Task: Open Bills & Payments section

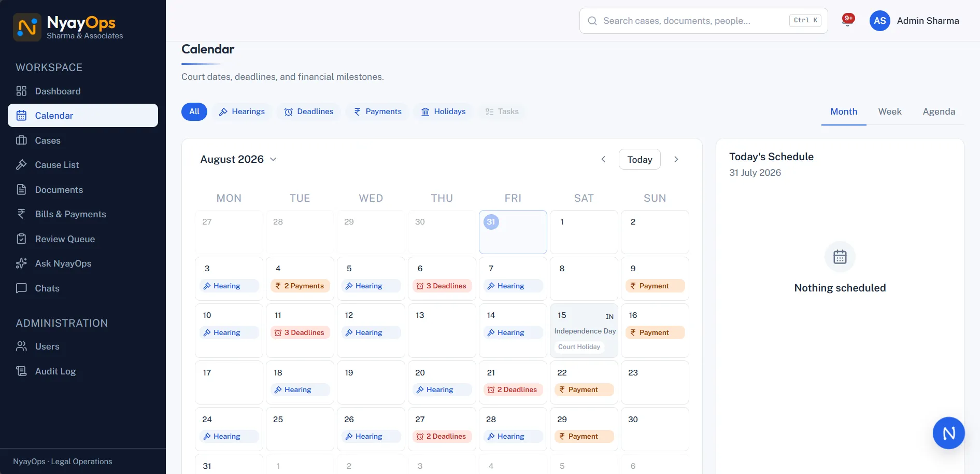Action: point(83,214)
